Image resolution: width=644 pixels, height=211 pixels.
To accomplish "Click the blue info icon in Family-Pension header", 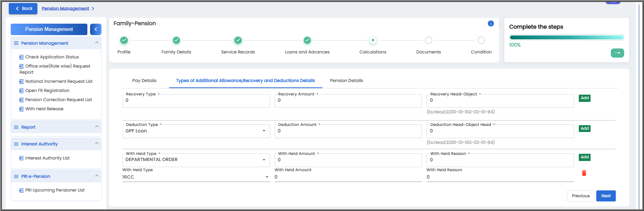I will click(x=491, y=24).
